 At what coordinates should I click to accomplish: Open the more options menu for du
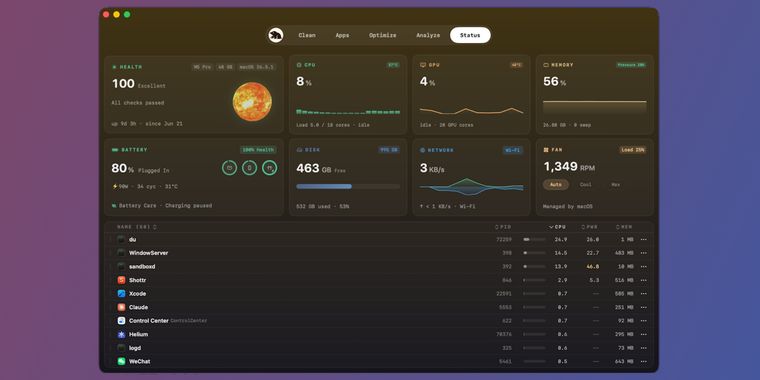tap(644, 239)
